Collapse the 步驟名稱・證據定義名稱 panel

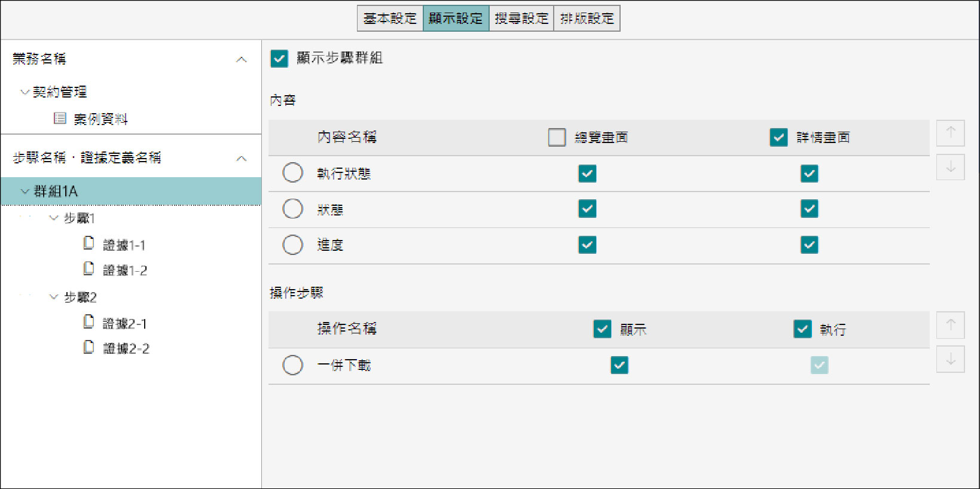pos(242,159)
